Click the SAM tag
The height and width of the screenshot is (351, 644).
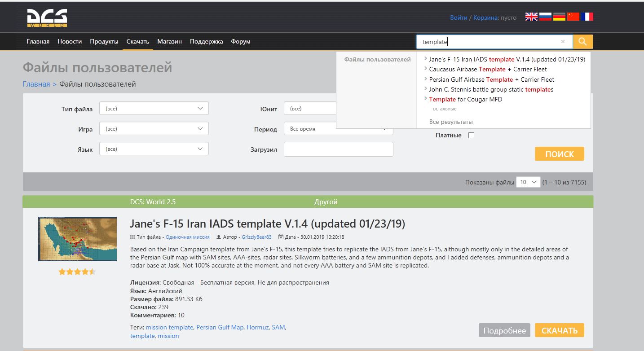[278, 327]
